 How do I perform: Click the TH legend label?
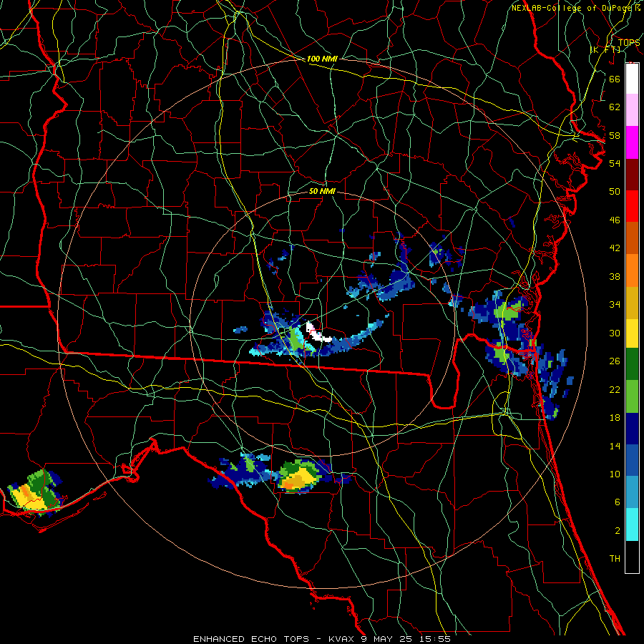click(615, 559)
